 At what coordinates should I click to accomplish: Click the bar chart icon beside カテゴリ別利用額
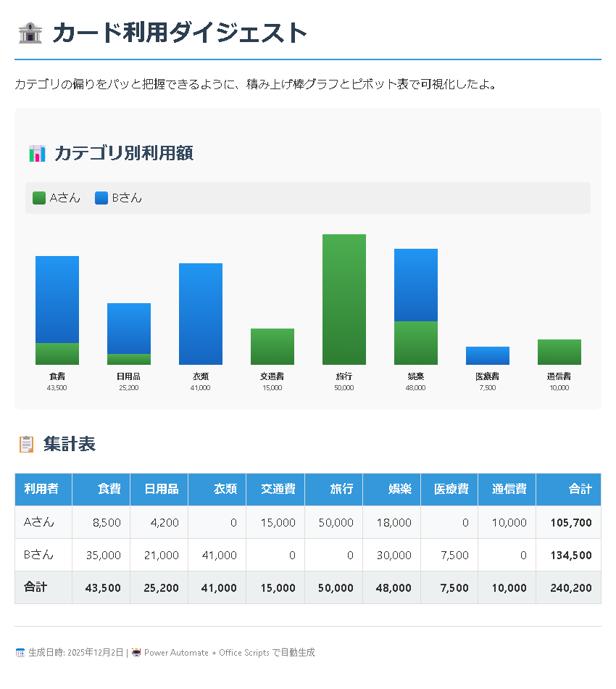[37, 153]
